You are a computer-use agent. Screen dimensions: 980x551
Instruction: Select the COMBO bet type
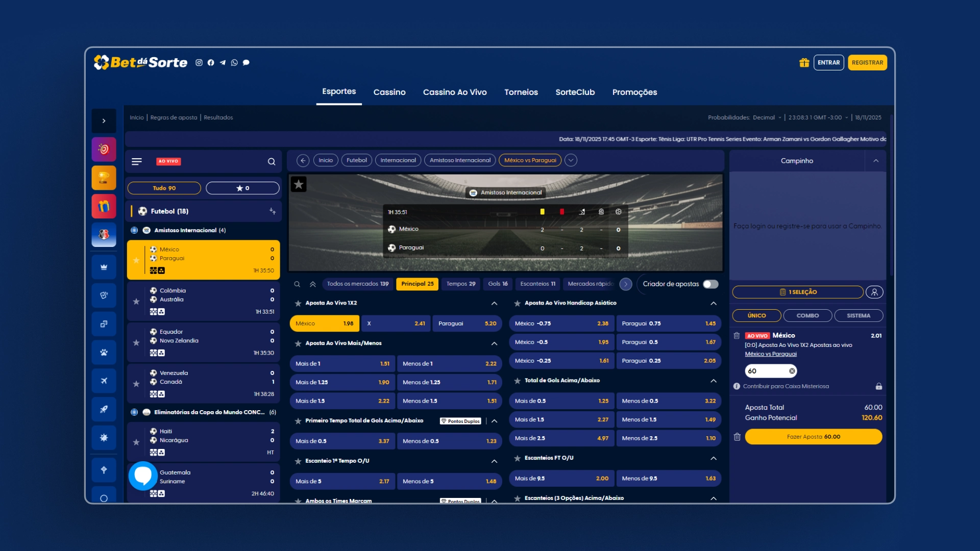pos(807,315)
